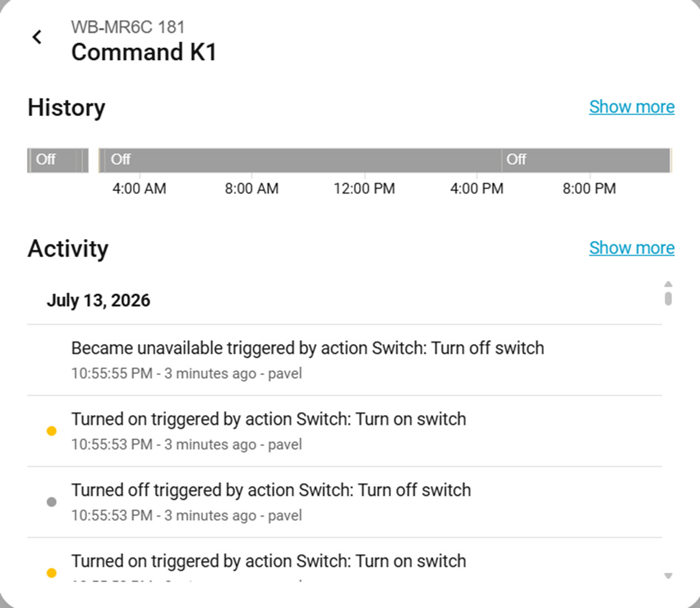This screenshot has height=608, width=700.
Task: Click the 8:00 PM timeline label
Action: coord(589,189)
